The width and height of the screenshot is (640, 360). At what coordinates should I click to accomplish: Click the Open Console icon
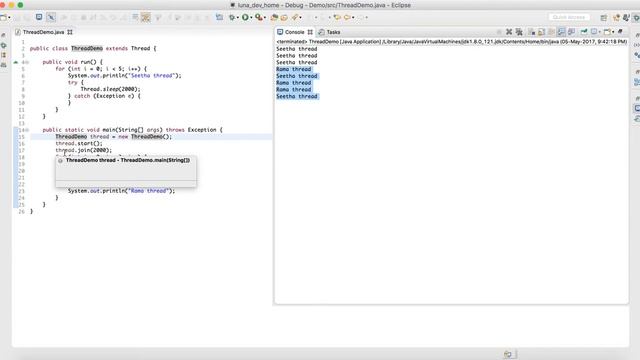pos(608,32)
